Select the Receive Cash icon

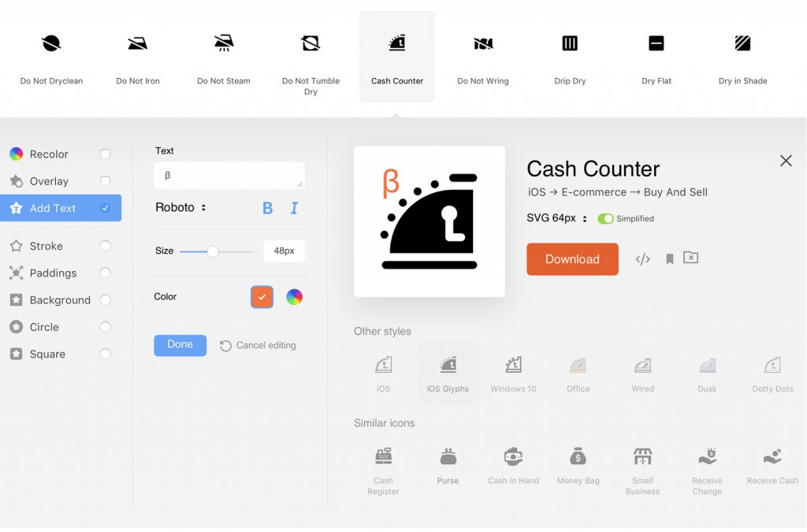772,457
